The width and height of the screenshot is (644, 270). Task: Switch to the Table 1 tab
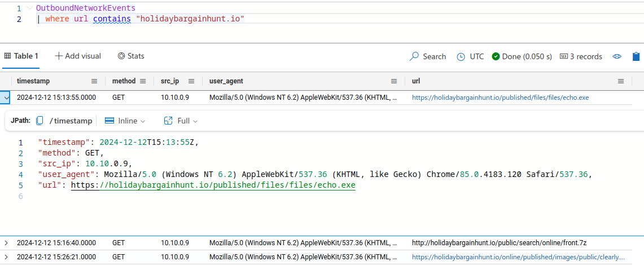click(21, 56)
